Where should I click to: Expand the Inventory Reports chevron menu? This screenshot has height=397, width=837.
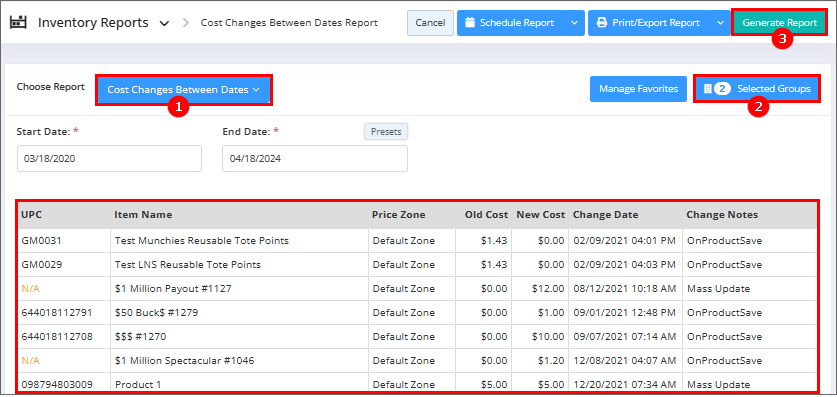tap(164, 23)
